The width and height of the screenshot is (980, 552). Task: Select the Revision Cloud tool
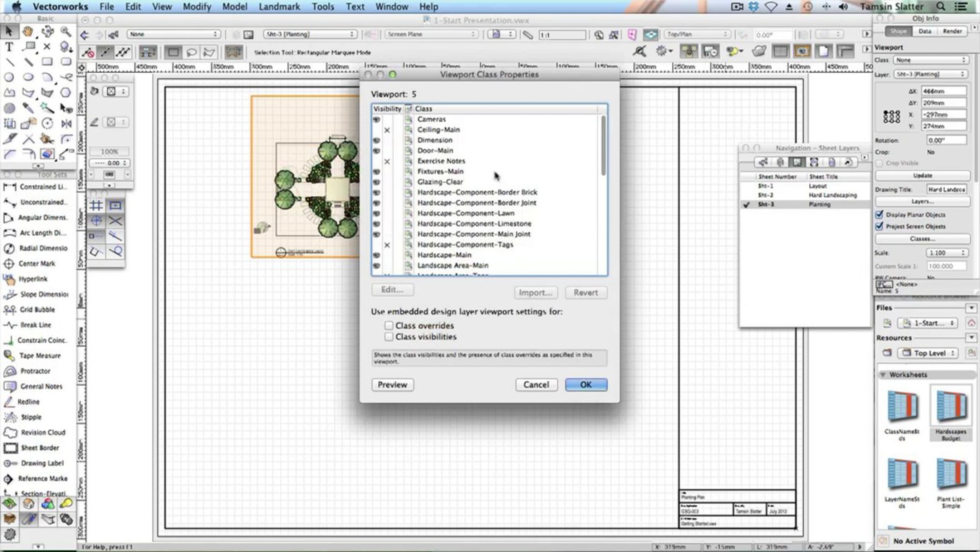[x=42, y=432]
